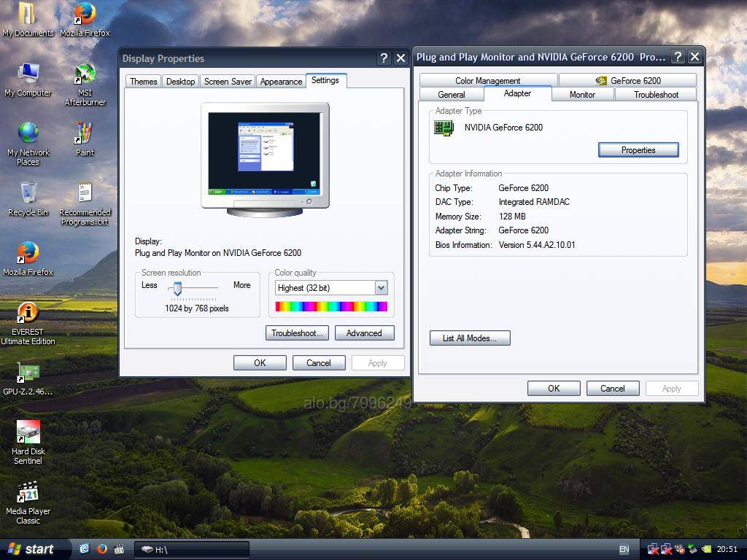This screenshot has width=747, height=560.
Task: Open the Start menu
Action: tap(31, 549)
